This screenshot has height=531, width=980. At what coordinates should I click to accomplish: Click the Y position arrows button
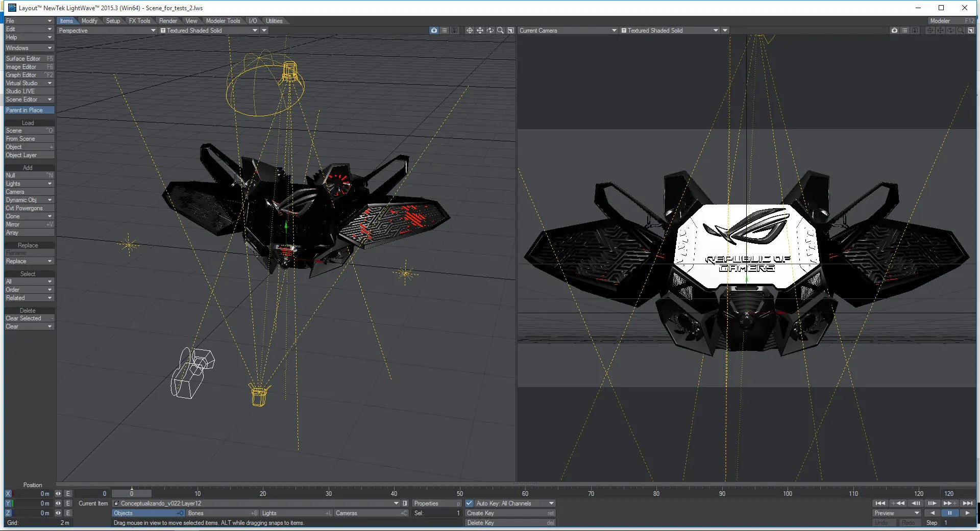click(x=58, y=503)
